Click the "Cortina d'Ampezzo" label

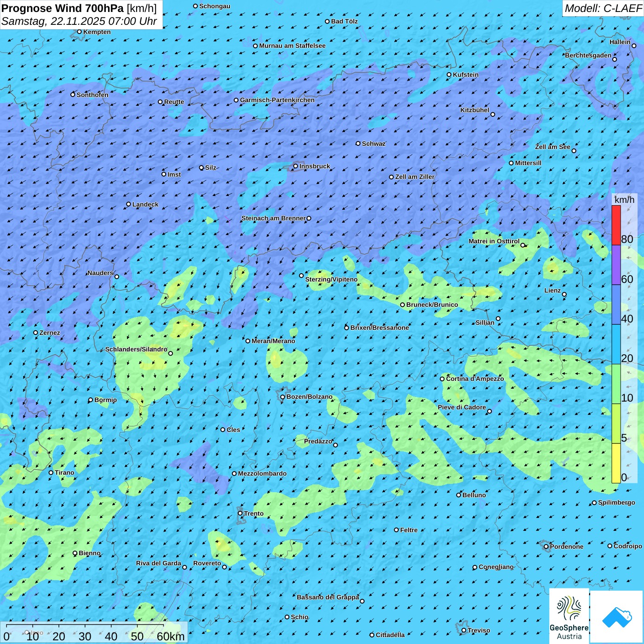coord(475,379)
